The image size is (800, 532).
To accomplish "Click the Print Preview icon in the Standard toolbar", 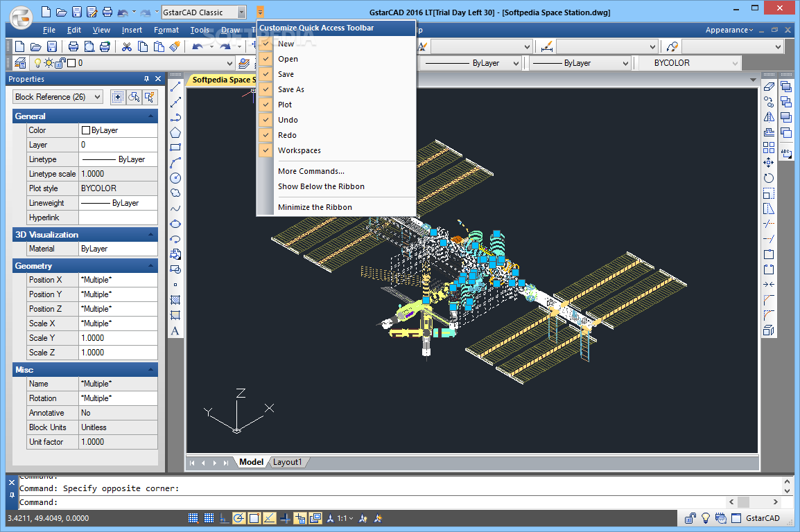I will 89,47.
